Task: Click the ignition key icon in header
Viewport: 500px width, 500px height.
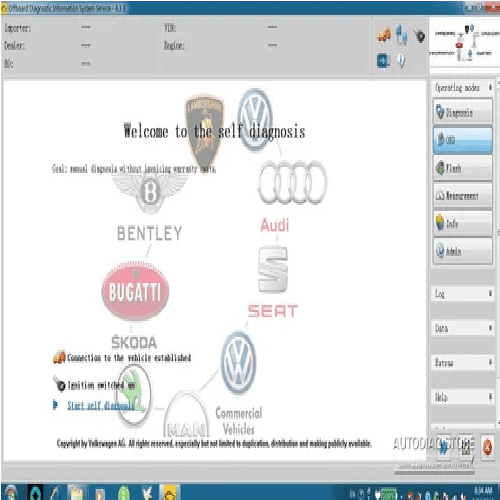Action: (x=419, y=35)
